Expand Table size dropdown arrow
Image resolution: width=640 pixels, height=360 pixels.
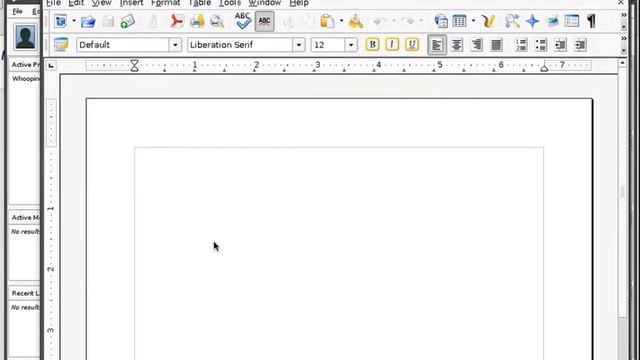pos(473,21)
